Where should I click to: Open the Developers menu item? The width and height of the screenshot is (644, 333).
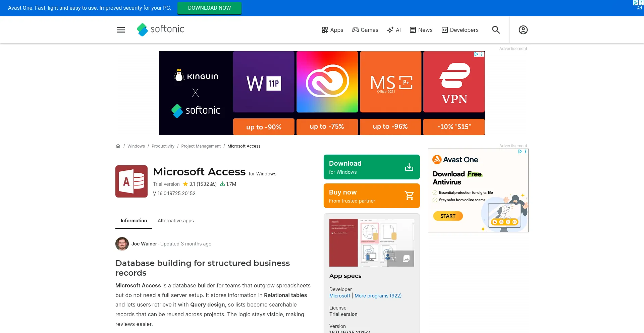pos(460,30)
